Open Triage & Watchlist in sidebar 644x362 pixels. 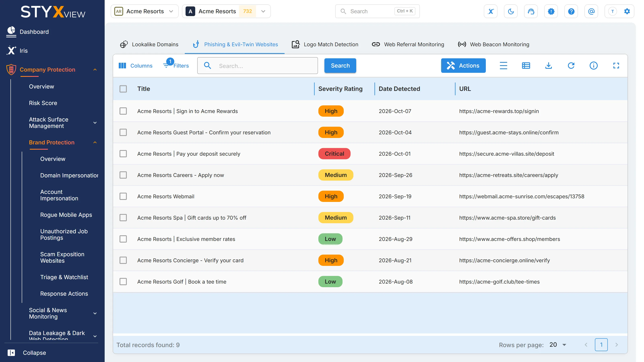click(64, 277)
